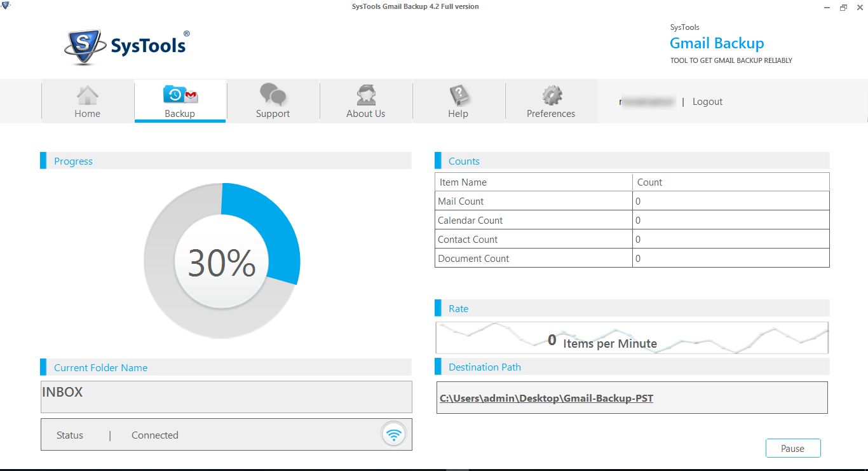This screenshot has height=471, width=868.
Task: Minimize the SysTools window
Action: point(826,8)
